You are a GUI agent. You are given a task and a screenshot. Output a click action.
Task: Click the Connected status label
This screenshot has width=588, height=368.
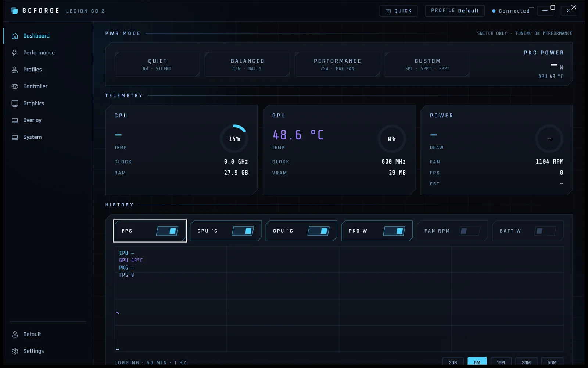pyautogui.click(x=514, y=11)
